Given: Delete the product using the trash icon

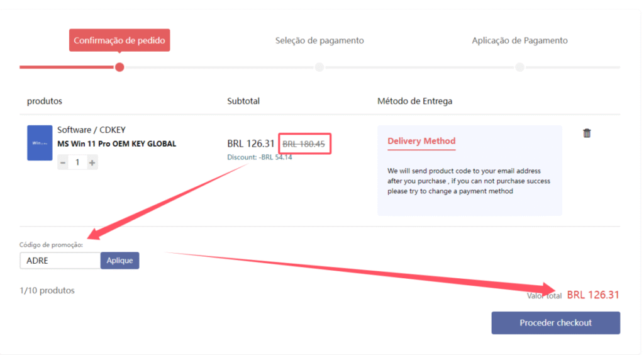Looking at the screenshot, I should tap(587, 133).
